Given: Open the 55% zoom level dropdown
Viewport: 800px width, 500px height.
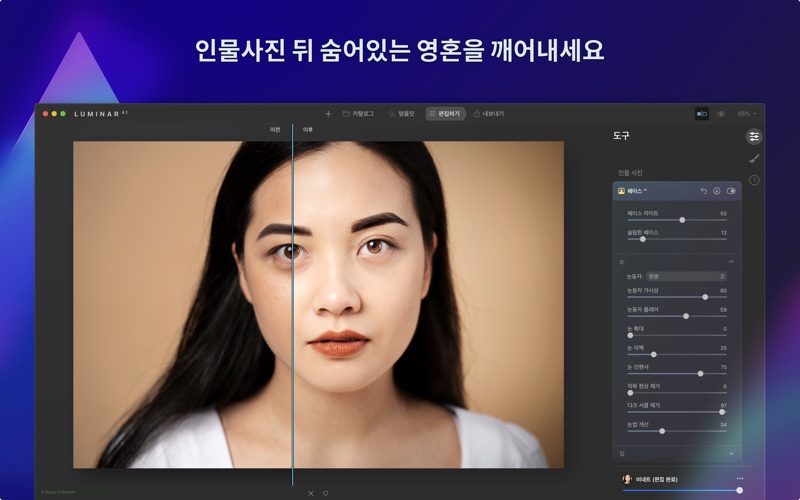Looking at the screenshot, I should pyautogui.click(x=747, y=114).
